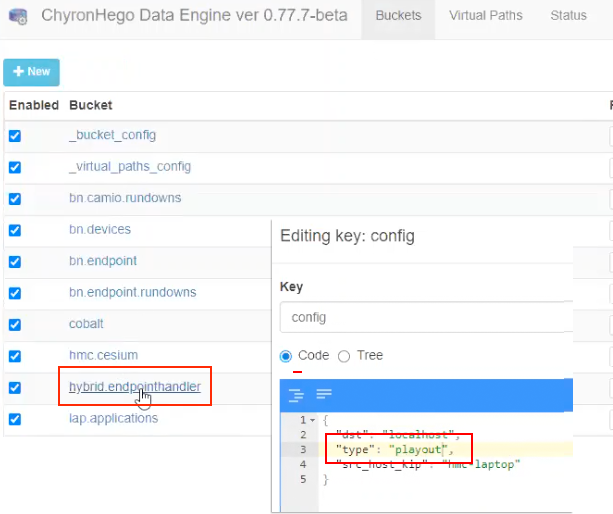The image size is (613, 514).
Task: Click the src_host line with hmc-laptop
Action: [x=428, y=464]
